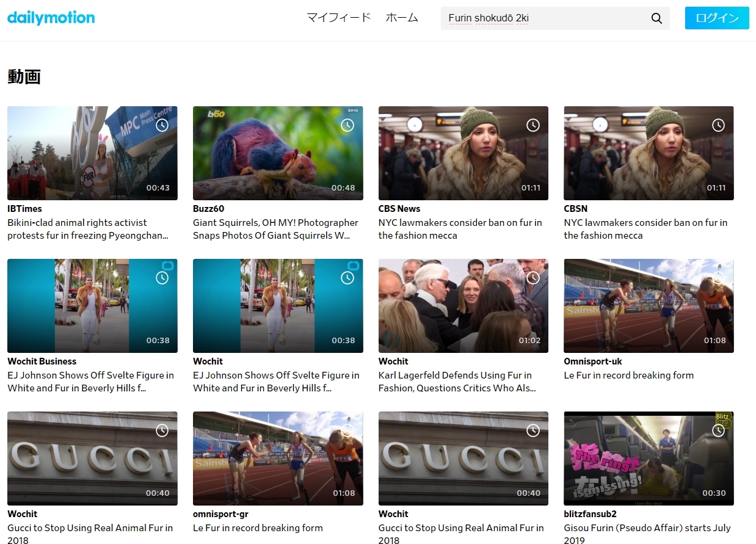Play the Omnisport-uk track athletes thumbnail
This screenshot has height=544, width=756.
click(x=649, y=306)
